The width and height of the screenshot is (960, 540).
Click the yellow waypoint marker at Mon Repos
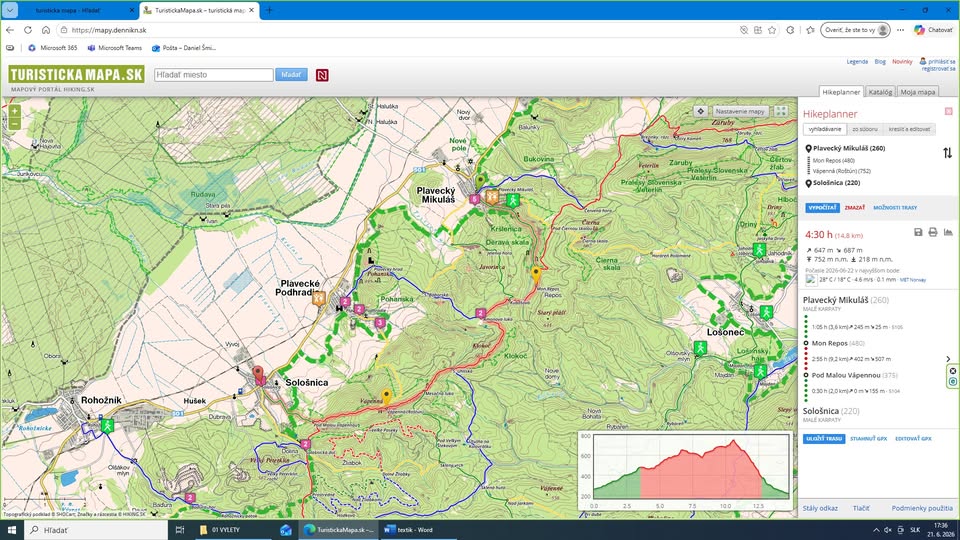pos(536,274)
